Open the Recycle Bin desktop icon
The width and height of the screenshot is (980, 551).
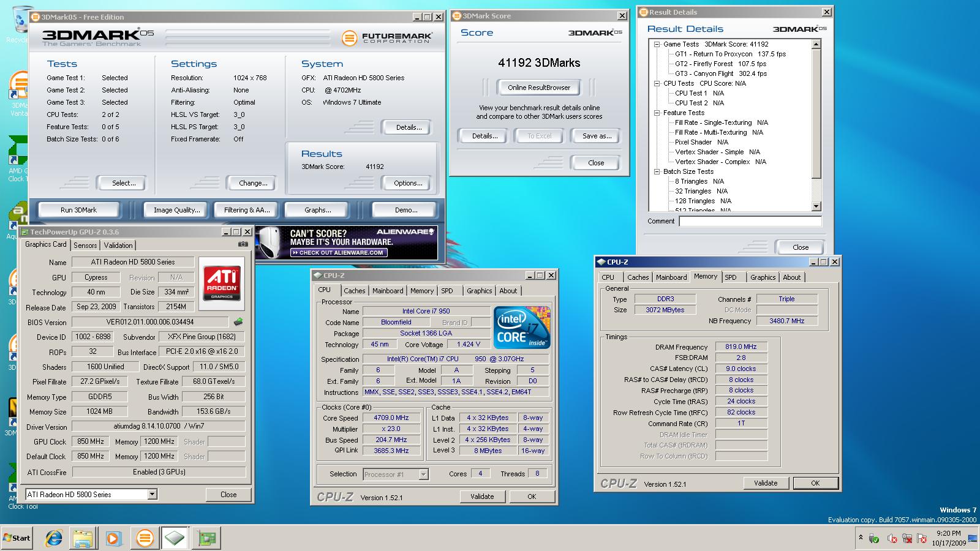[x=18, y=23]
